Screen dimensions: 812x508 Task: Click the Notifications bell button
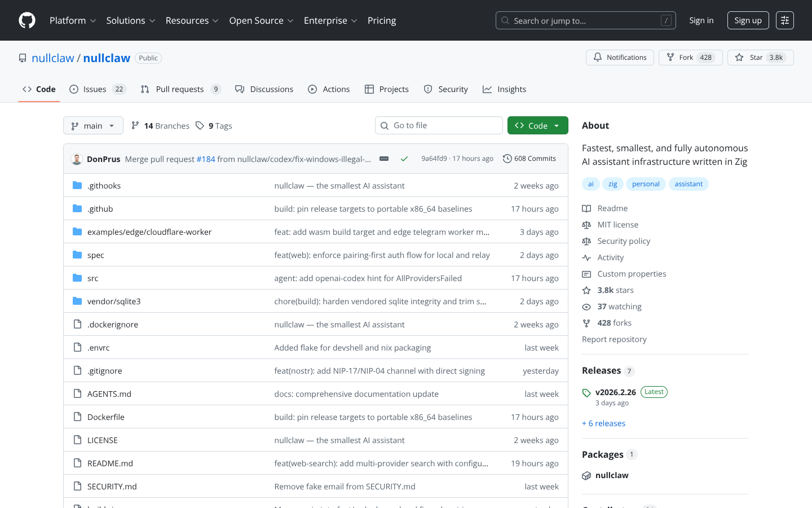[620, 58]
